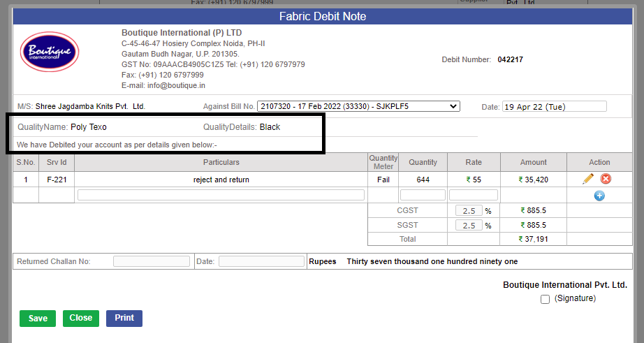Click the empty Particulars input field

pos(221,195)
